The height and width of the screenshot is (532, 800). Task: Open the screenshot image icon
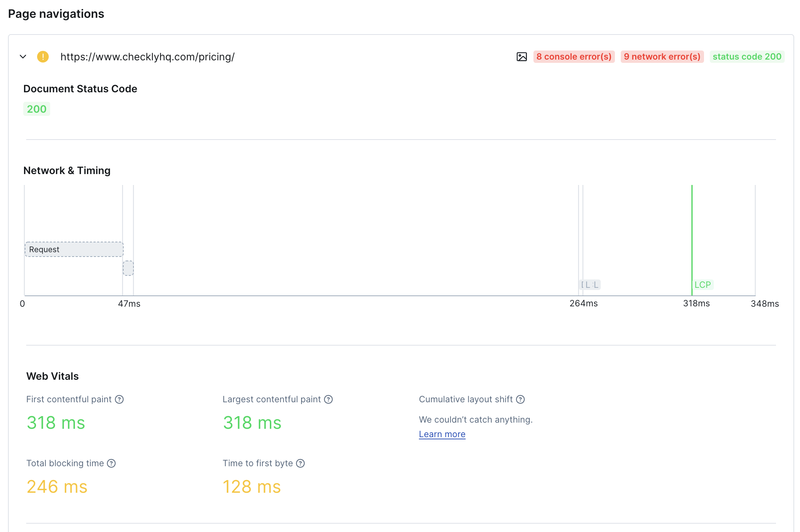tap(521, 57)
